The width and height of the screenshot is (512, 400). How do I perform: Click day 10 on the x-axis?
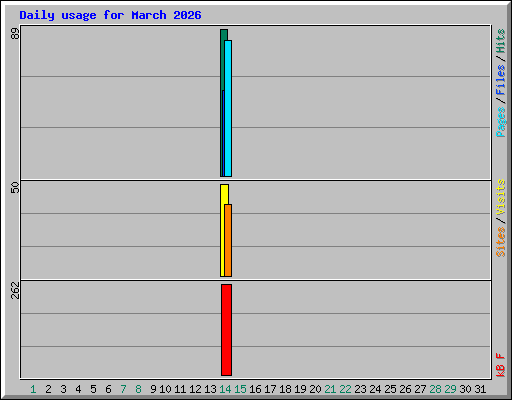pos(165,389)
